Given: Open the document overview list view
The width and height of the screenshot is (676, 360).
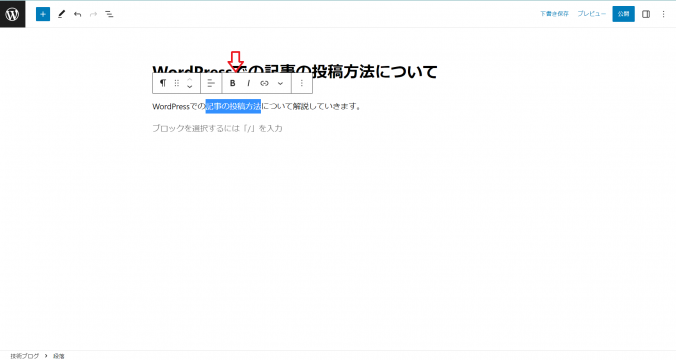Looking at the screenshot, I should point(110,14).
